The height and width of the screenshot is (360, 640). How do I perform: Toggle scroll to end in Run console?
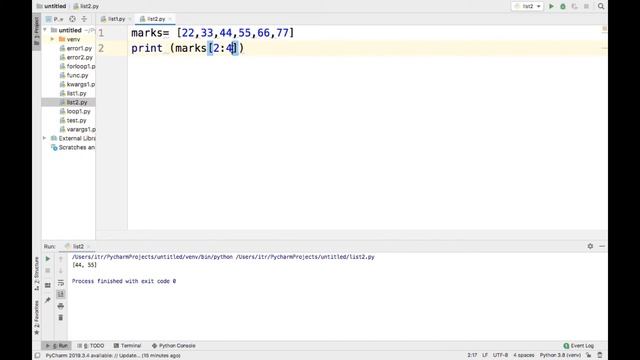61,294
